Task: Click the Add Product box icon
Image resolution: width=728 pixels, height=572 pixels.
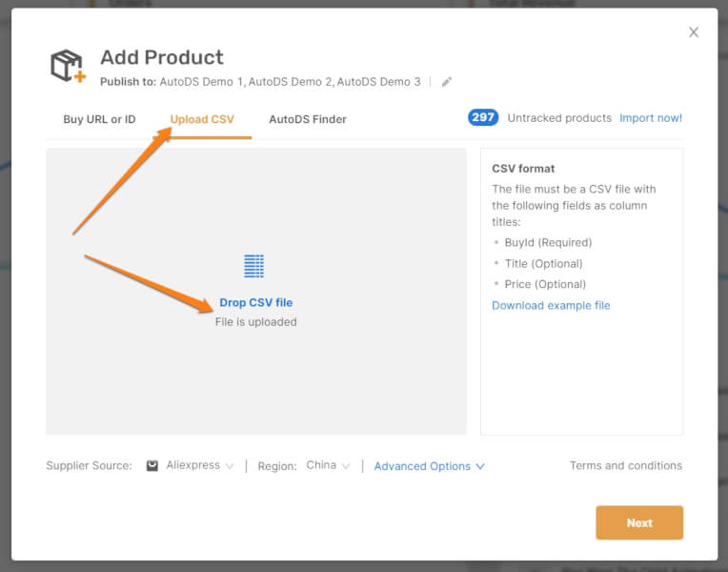Action: pyautogui.click(x=69, y=67)
